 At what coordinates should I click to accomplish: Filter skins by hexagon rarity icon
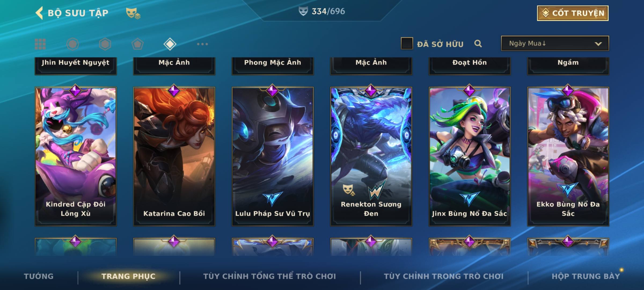(x=105, y=44)
